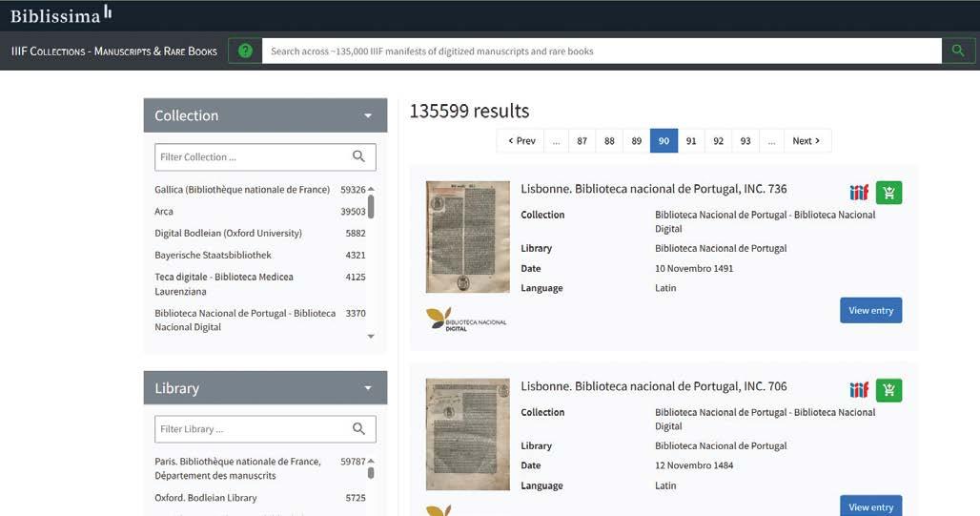Click up arrow of Collection list scrollbar
980x516 pixels.
coord(371,189)
